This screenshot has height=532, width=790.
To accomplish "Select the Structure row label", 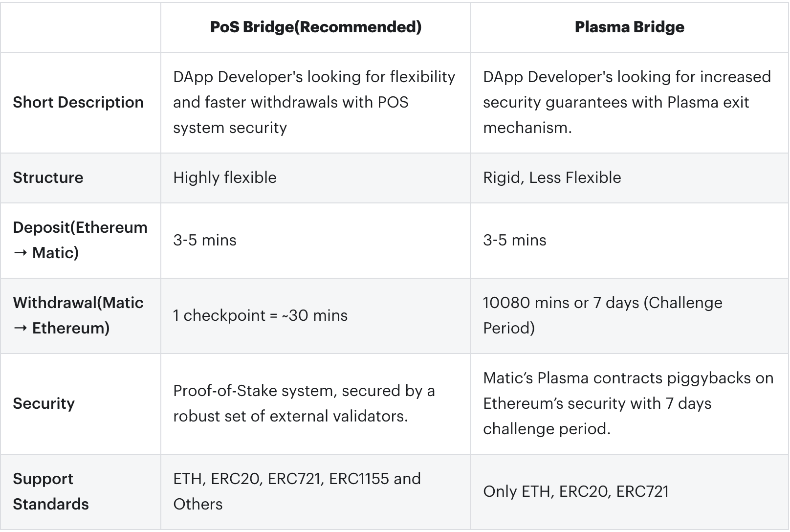I will pyautogui.click(x=48, y=177).
